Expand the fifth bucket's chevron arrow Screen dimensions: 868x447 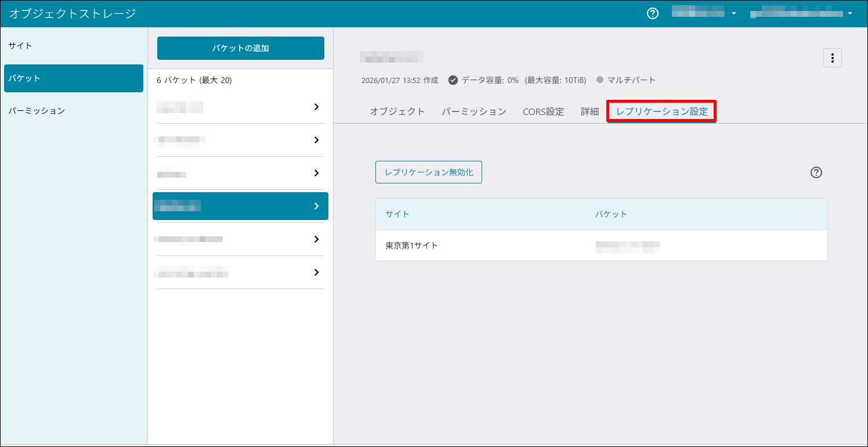[x=316, y=239]
